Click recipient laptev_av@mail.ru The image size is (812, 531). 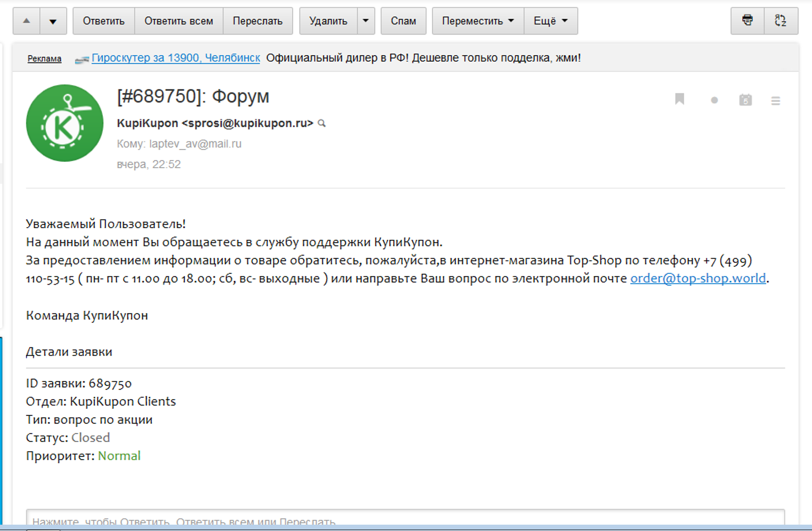195,144
